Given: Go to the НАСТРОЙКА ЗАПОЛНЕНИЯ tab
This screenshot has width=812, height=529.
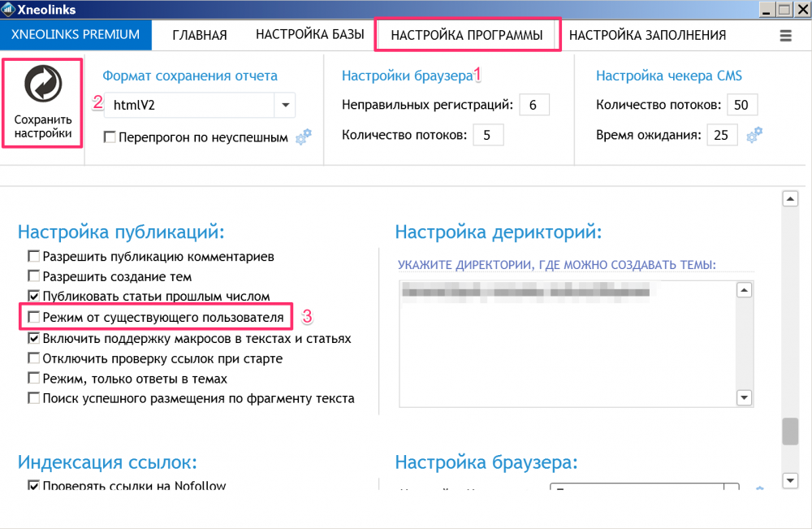Looking at the screenshot, I should [x=647, y=35].
